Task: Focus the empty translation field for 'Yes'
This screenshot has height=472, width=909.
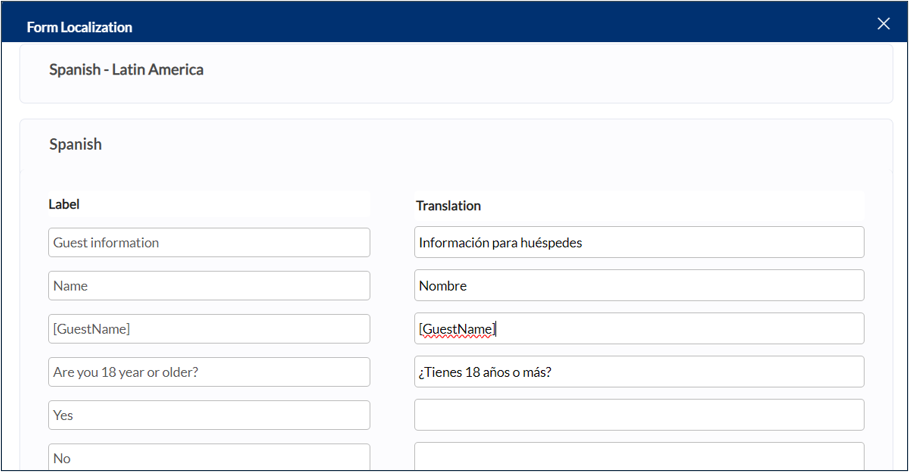Action: pyautogui.click(x=639, y=415)
